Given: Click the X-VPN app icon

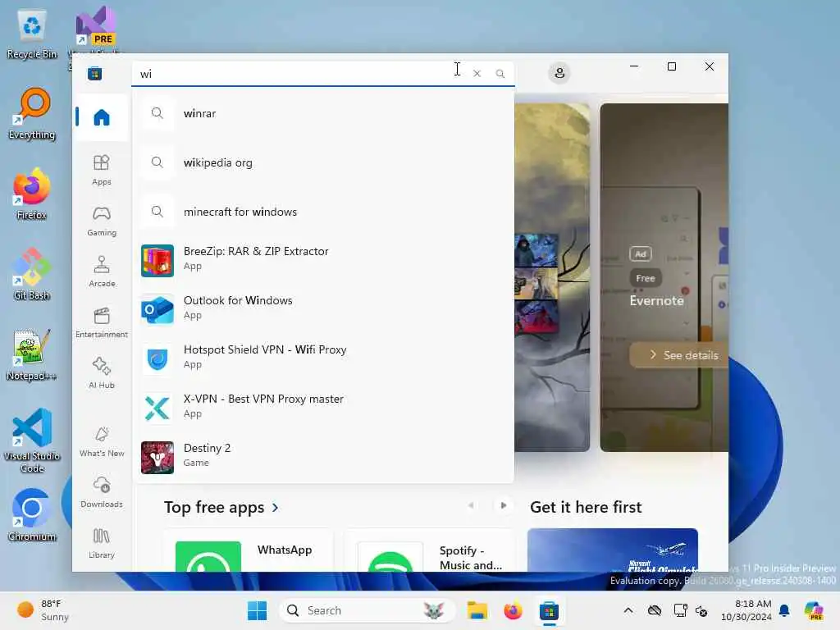Looking at the screenshot, I should click(157, 409).
